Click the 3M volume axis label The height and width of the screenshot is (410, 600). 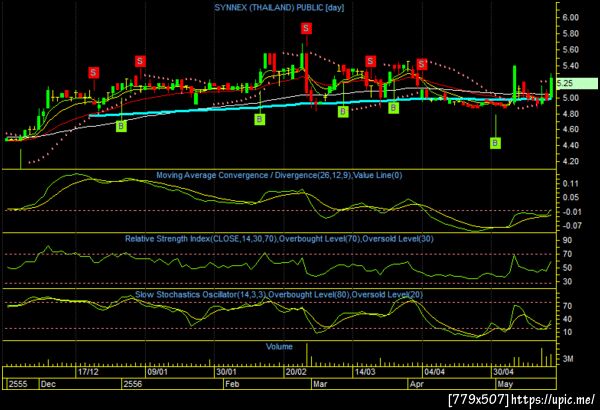pyautogui.click(x=568, y=359)
